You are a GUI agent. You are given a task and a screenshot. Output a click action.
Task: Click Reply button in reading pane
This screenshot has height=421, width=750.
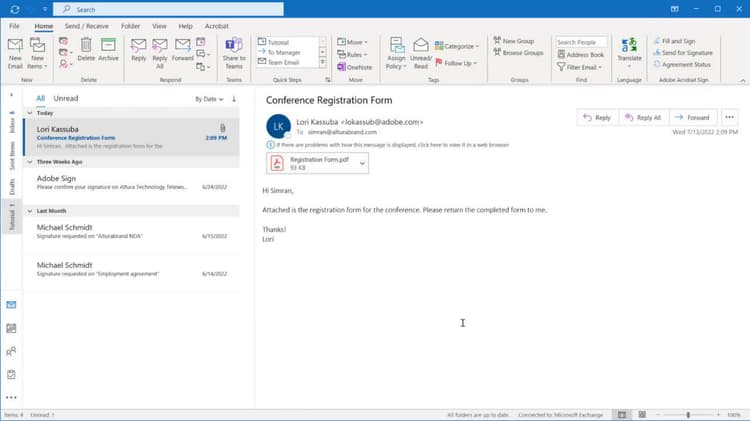pos(597,117)
